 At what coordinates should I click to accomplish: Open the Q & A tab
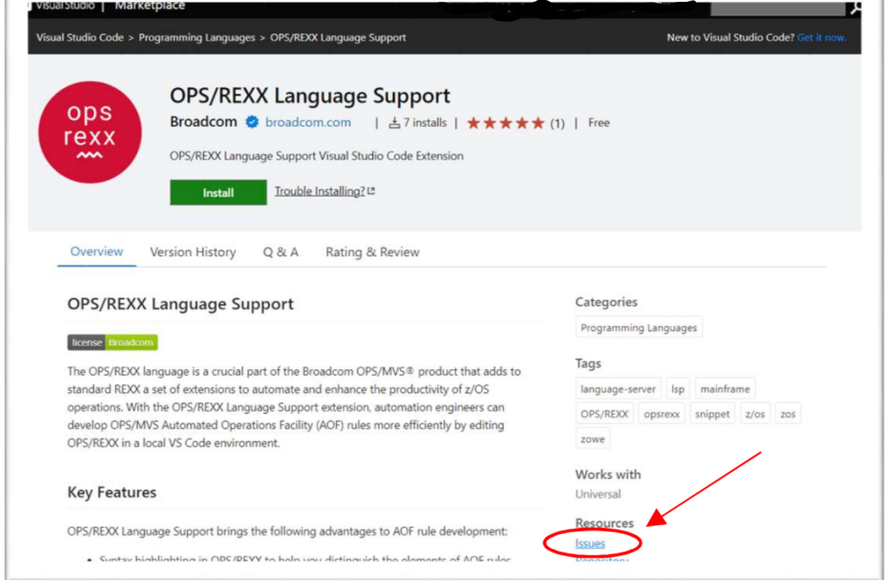[x=280, y=252]
